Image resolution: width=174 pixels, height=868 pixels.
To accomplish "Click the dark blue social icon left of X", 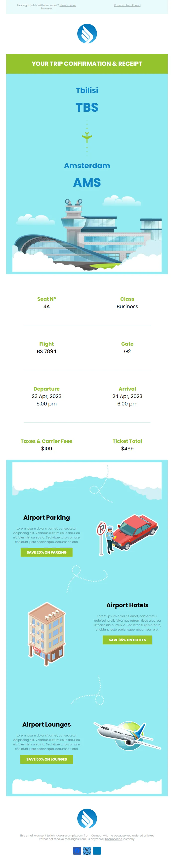I will point(77,850).
